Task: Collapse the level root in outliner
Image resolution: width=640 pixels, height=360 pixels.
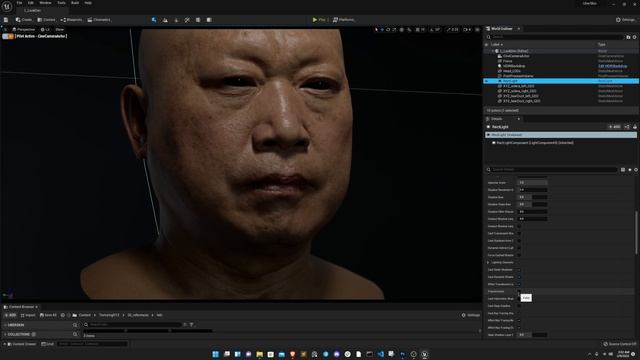Action: click(493, 51)
